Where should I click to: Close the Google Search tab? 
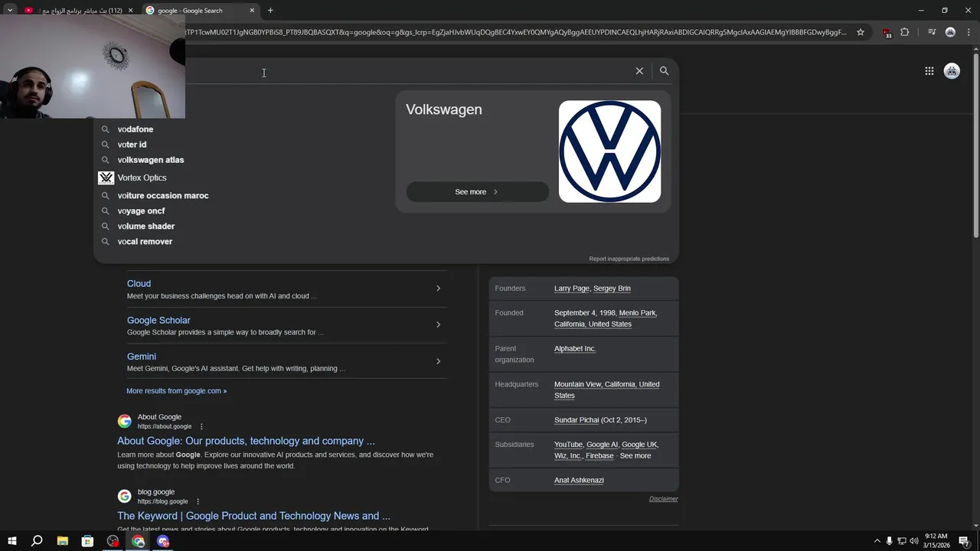click(252, 10)
